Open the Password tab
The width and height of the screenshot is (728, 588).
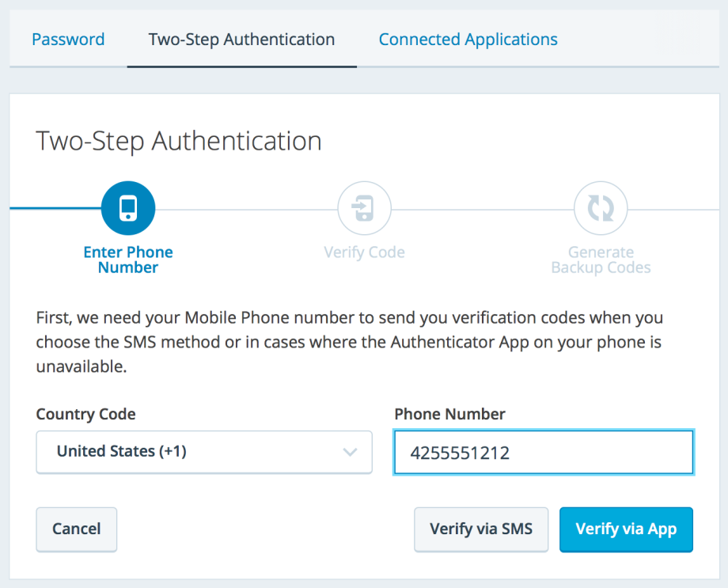click(x=68, y=40)
